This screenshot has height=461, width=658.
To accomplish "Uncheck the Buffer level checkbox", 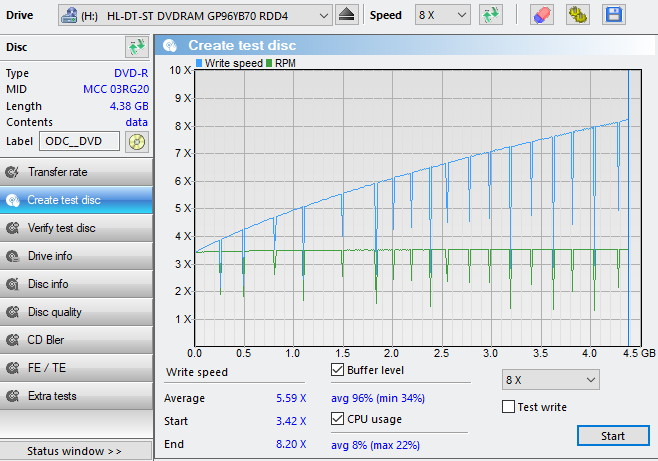I will click(338, 371).
